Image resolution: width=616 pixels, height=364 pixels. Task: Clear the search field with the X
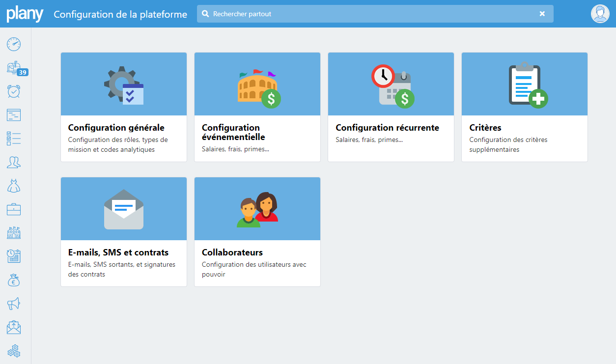[x=542, y=14]
